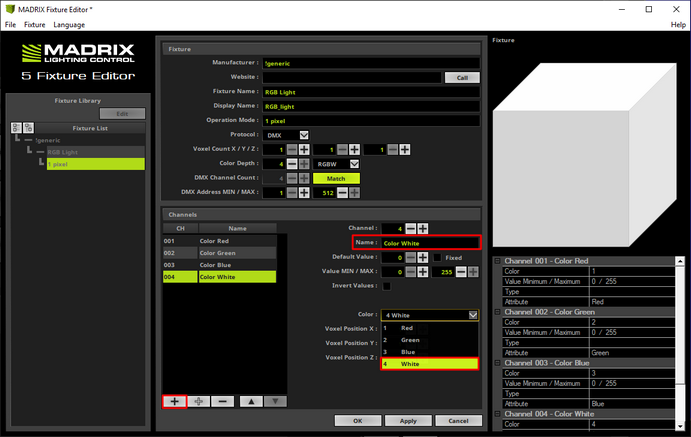
Task: Increase Voxel Count X value
Action: tap(304, 150)
